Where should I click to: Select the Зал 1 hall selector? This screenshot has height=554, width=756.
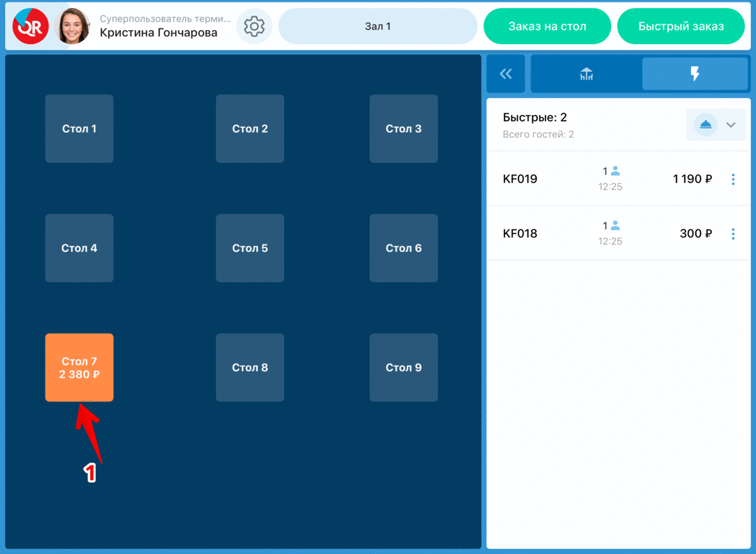[378, 26]
